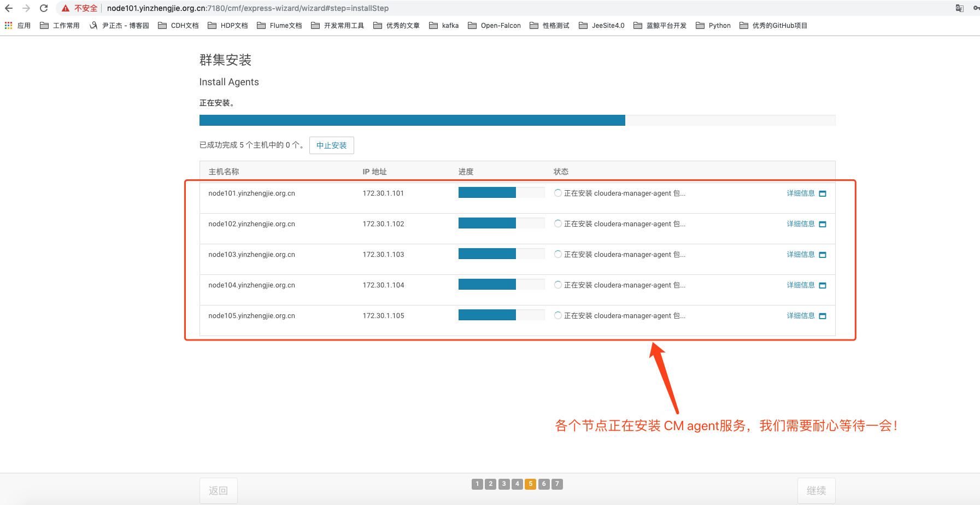980x505 pixels.
Task: Open 详细信息 link for node102
Action: click(x=801, y=224)
